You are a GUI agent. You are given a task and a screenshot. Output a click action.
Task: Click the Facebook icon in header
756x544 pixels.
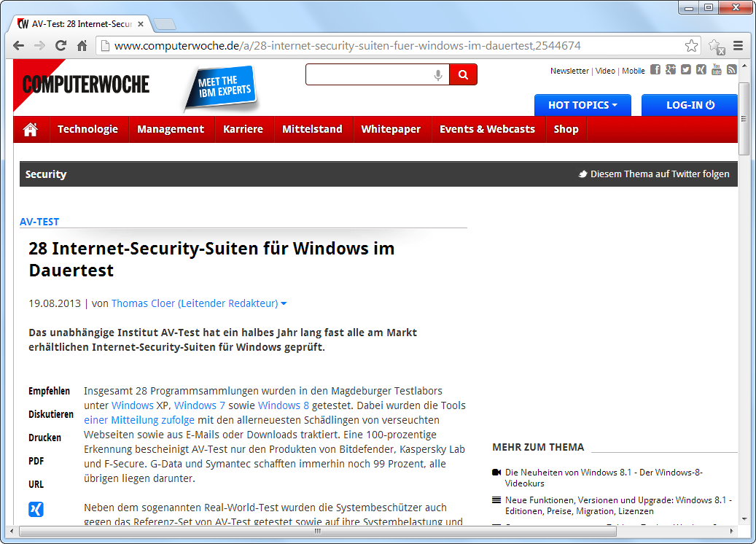655,70
